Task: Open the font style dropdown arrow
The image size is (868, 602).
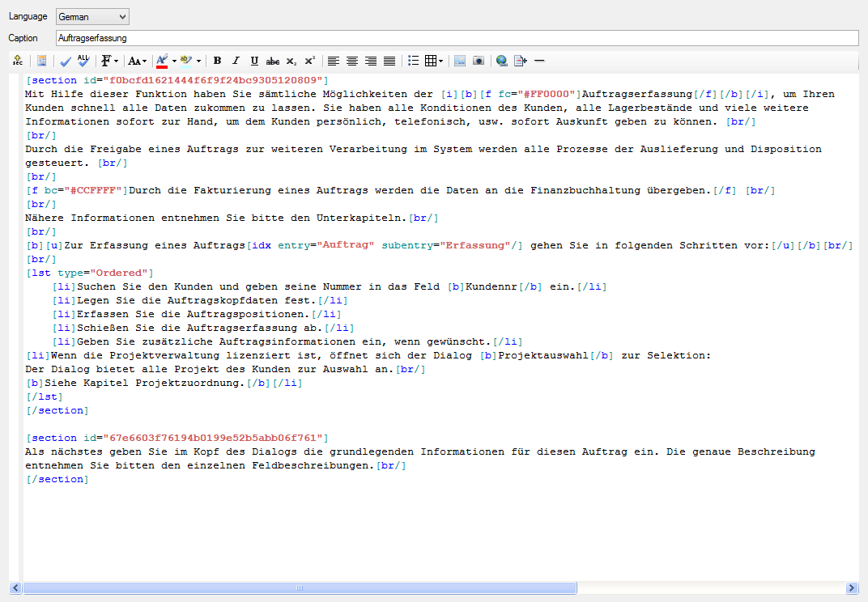Action: tap(117, 61)
